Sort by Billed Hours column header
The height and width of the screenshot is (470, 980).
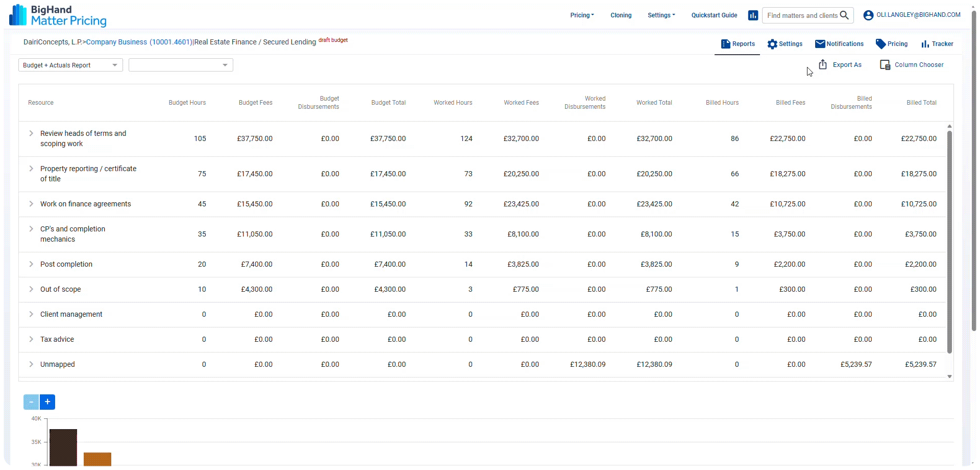[722, 103]
